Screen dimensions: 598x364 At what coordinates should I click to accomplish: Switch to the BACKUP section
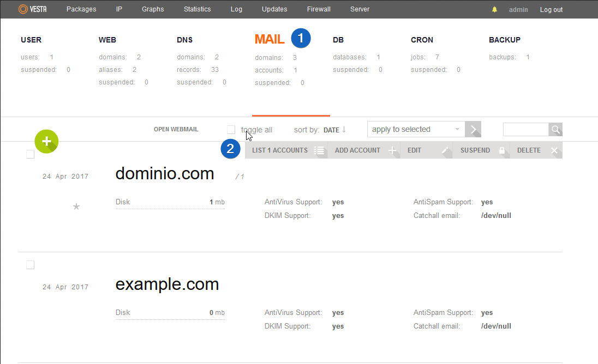click(505, 40)
